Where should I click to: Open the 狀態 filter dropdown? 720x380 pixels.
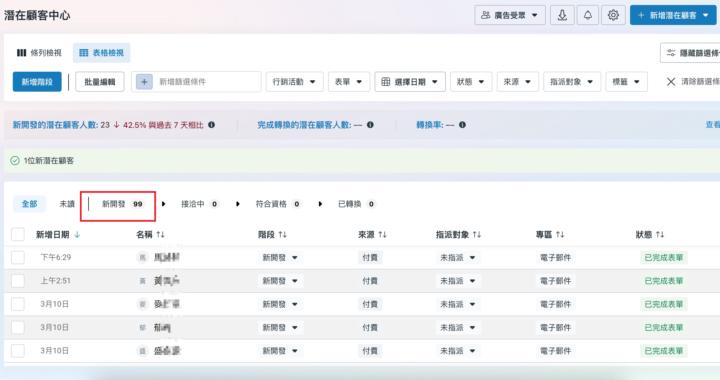click(471, 82)
